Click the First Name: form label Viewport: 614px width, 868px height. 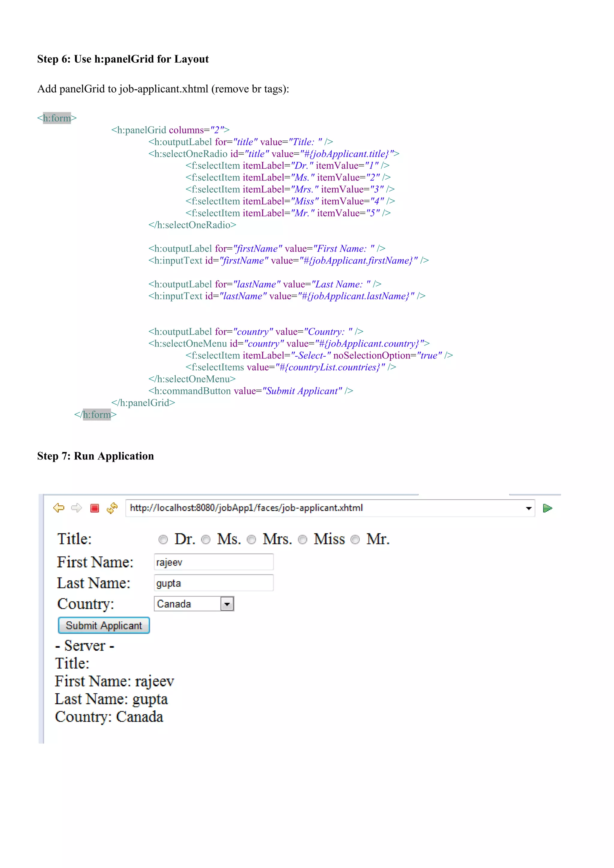(x=95, y=562)
